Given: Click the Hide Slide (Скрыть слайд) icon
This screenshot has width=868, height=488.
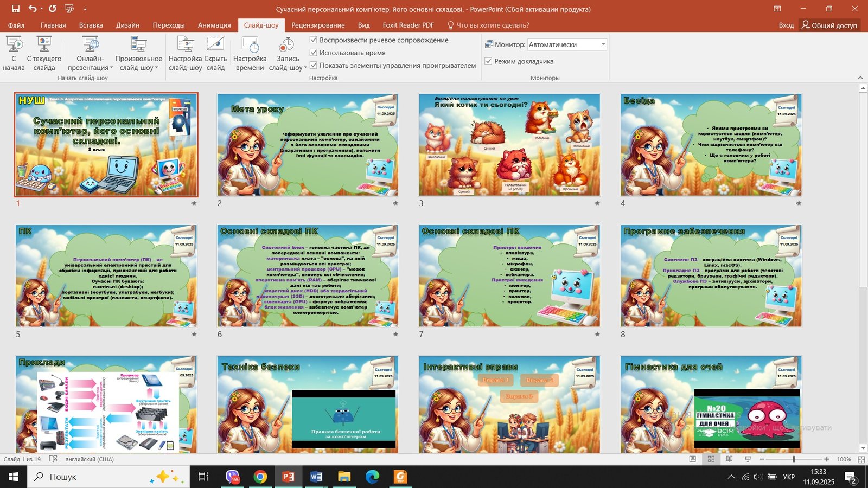Looking at the screenshot, I should (215, 44).
